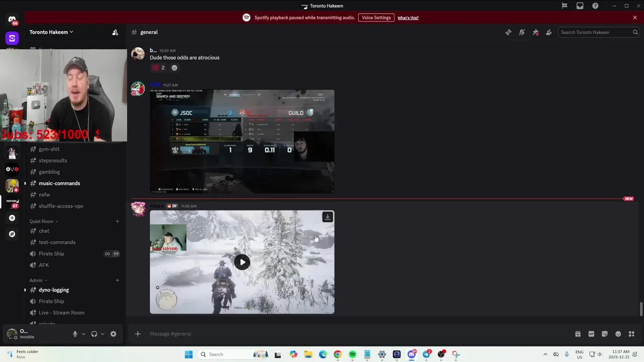
Task: Play the snowy horseback video
Action: [x=242, y=262]
